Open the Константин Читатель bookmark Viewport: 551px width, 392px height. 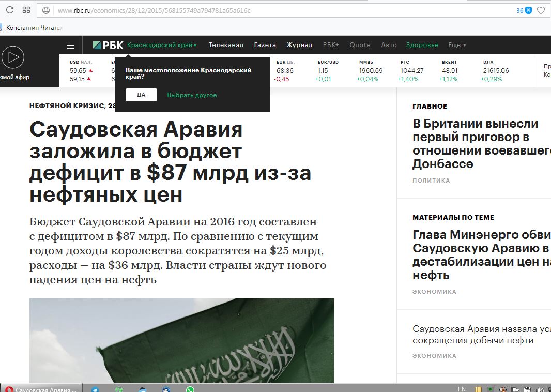pyautogui.click(x=32, y=28)
